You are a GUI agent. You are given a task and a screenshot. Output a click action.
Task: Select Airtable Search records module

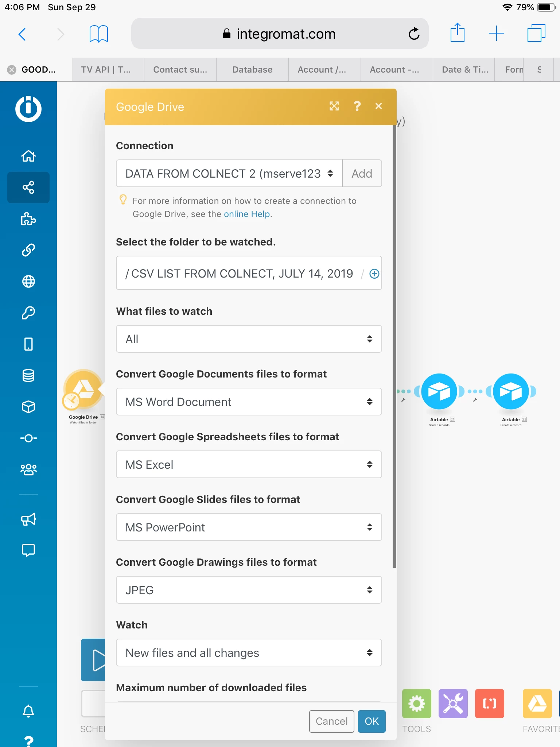pos(439,391)
